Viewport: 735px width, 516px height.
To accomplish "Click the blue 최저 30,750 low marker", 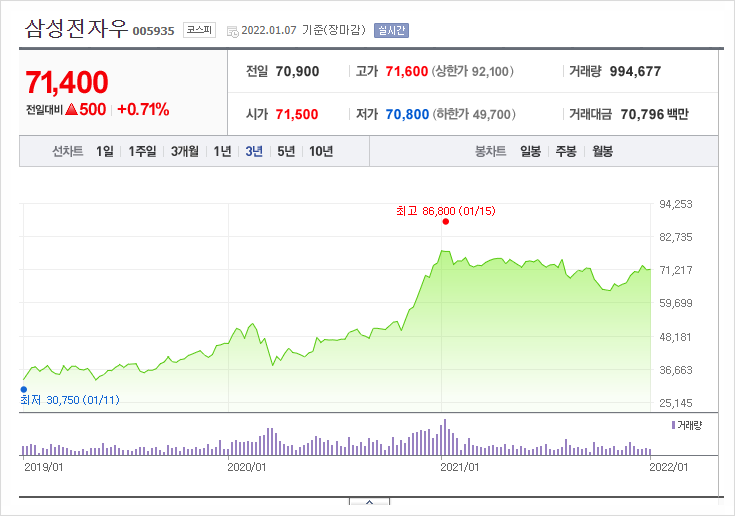I will 24,389.
